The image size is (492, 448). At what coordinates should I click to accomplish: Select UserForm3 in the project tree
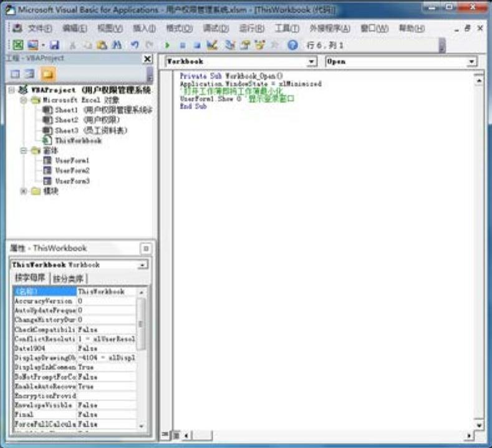pyautogui.click(x=66, y=181)
